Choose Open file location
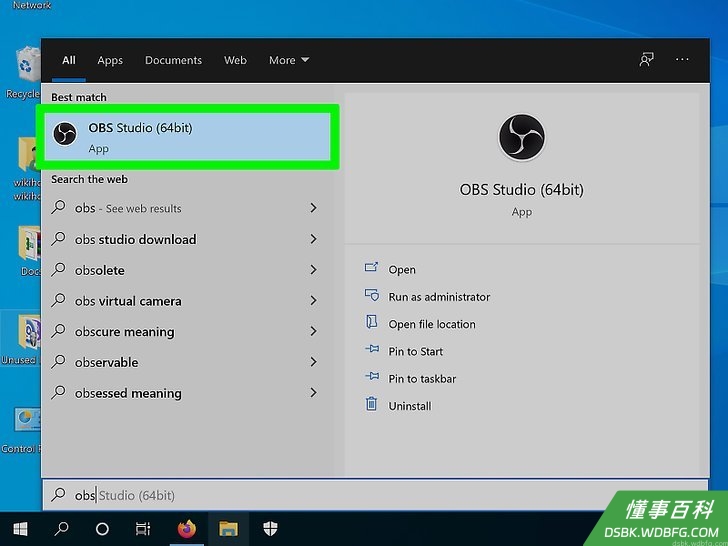Screen dimensions: 728x546 432,324
